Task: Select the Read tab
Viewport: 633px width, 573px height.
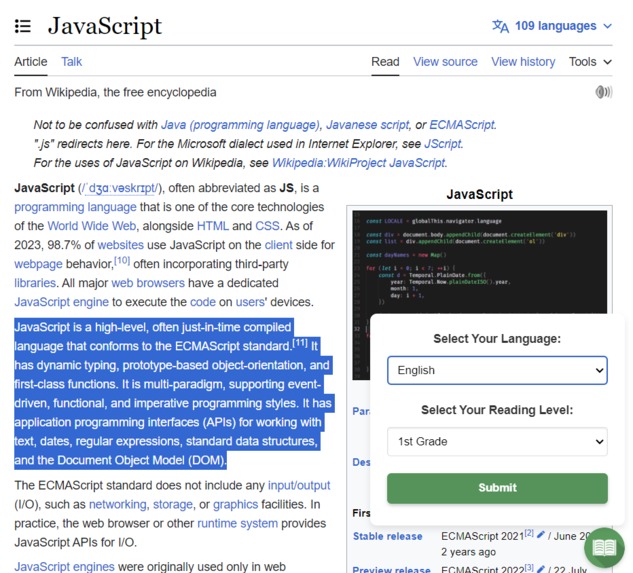Action: [x=385, y=62]
